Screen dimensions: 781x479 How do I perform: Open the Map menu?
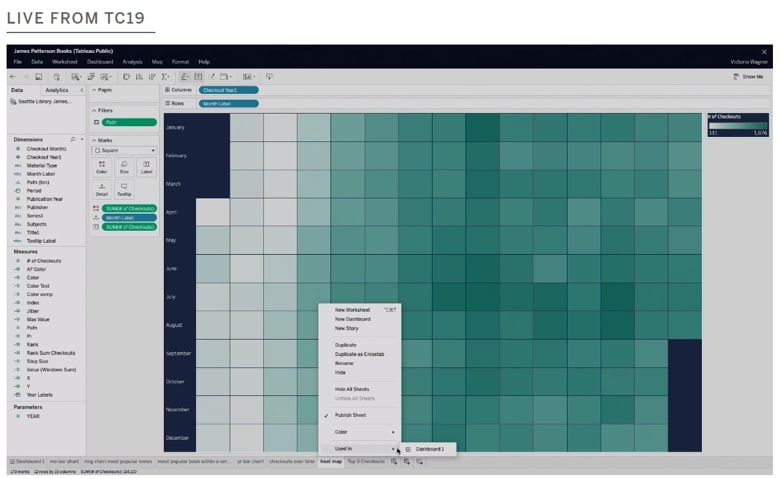click(157, 62)
